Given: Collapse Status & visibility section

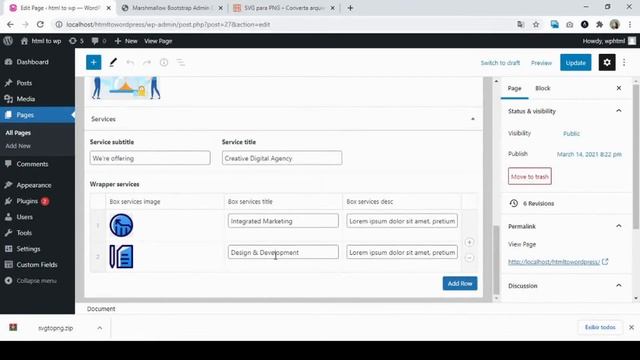Looking at the screenshot, I should click(619, 111).
